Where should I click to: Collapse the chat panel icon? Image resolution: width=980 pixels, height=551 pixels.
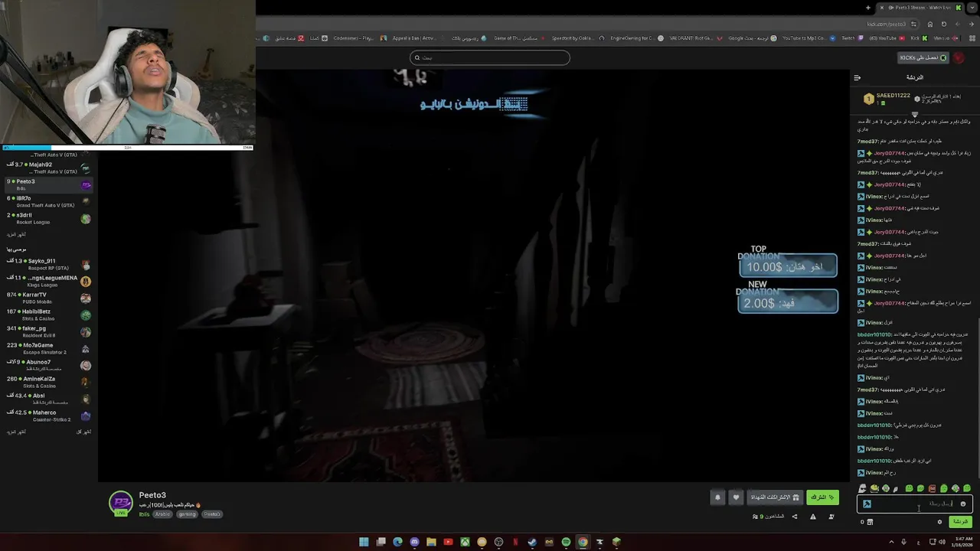(857, 77)
